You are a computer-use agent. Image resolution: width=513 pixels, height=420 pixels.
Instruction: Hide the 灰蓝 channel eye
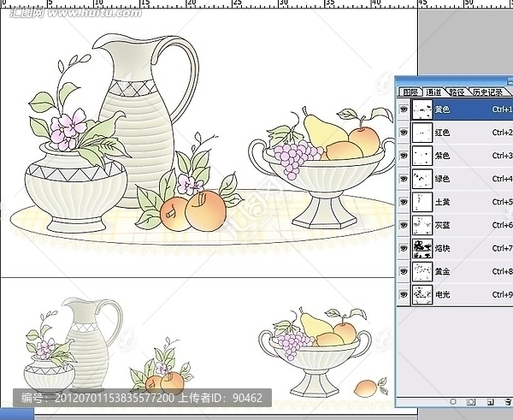coord(404,225)
